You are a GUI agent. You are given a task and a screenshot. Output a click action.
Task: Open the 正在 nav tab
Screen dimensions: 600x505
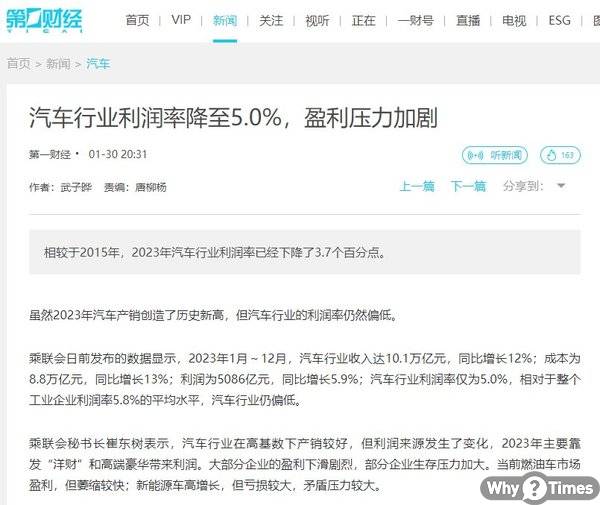(x=364, y=20)
